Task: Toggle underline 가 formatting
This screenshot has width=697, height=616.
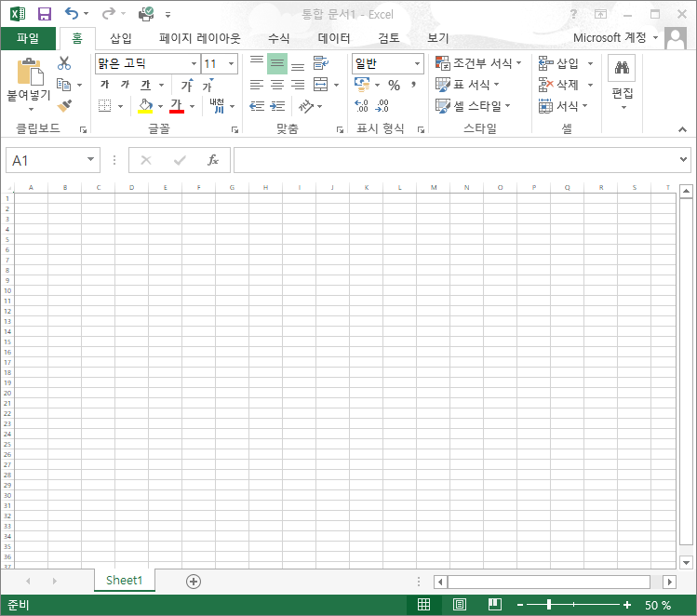Action: [x=146, y=85]
